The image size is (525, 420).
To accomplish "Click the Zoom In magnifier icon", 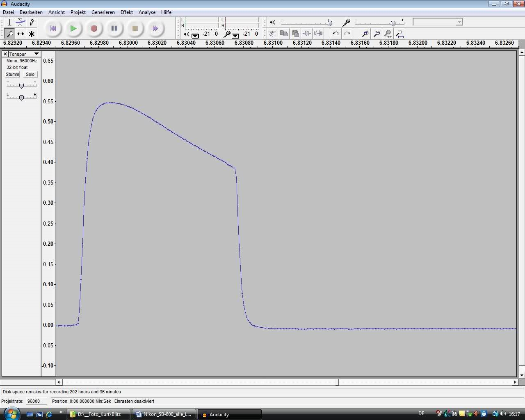I will coord(365,34).
